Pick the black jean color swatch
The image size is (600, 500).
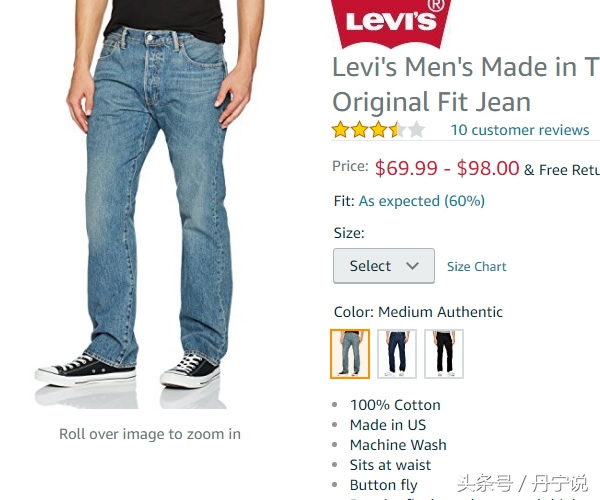coord(444,354)
